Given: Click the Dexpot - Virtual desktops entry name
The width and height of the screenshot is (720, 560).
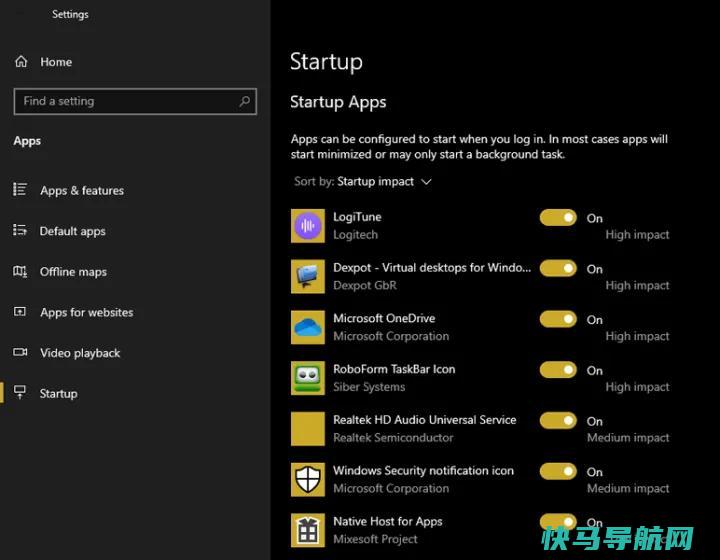Looking at the screenshot, I should click(432, 268).
